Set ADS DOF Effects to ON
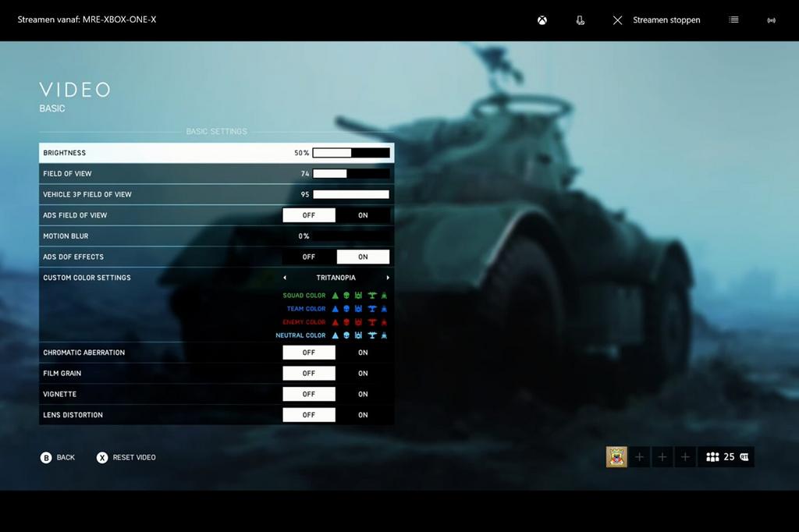Image resolution: width=799 pixels, height=532 pixels. click(x=363, y=257)
